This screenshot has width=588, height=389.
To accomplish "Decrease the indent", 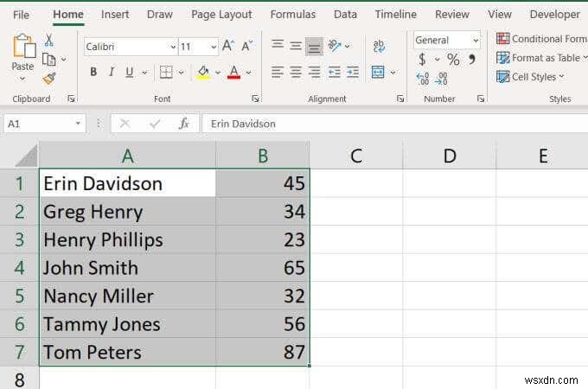I will click(x=334, y=72).
